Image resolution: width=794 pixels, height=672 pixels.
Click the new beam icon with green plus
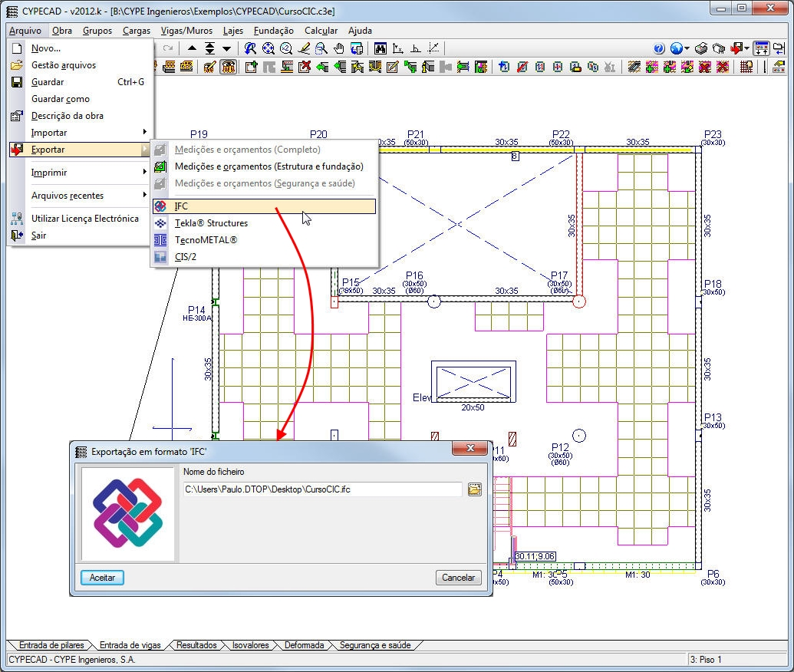pos(251,66)
